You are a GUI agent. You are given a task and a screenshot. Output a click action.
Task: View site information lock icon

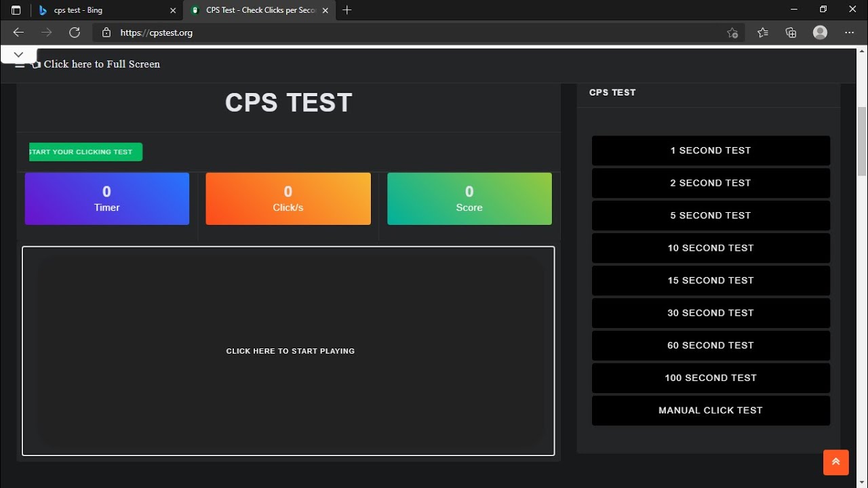106,33
